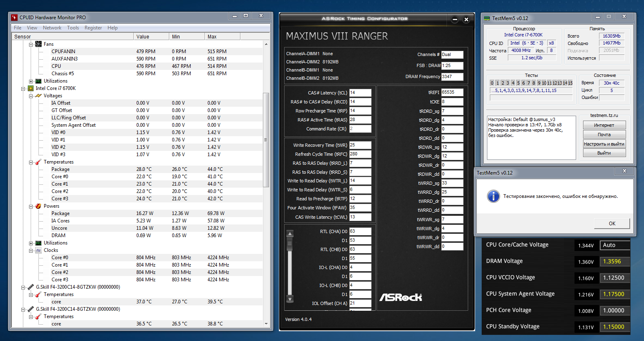Collapse the Temperatures node above Package 28.0 °C

pyautogui.click(x=31, y=162)
